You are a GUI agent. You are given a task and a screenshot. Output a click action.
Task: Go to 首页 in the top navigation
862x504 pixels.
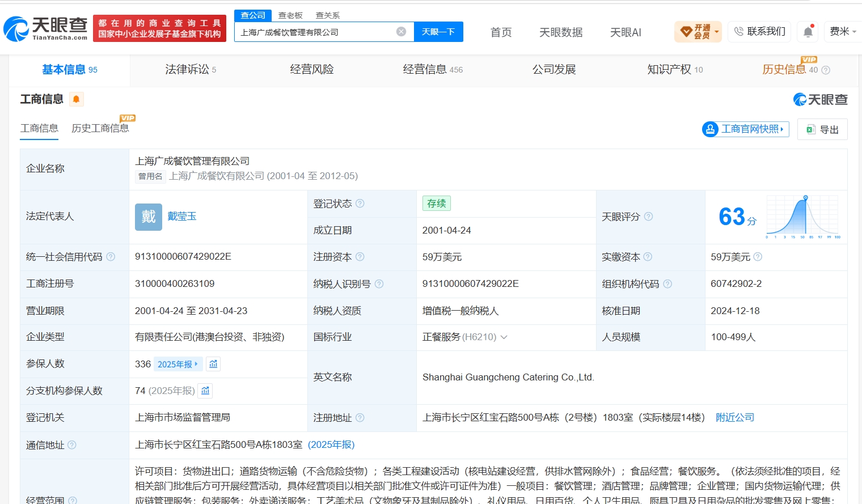[x=501, y=32]
